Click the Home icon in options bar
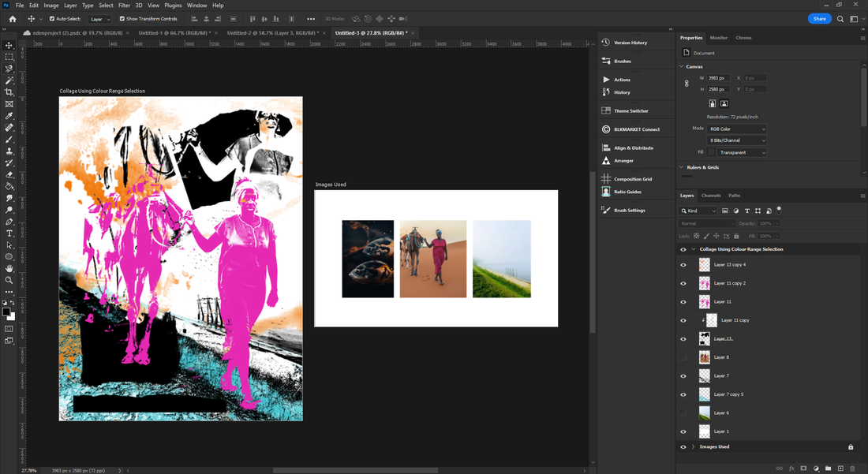Viewport: 868px width, 474px height. coord(12,19)
